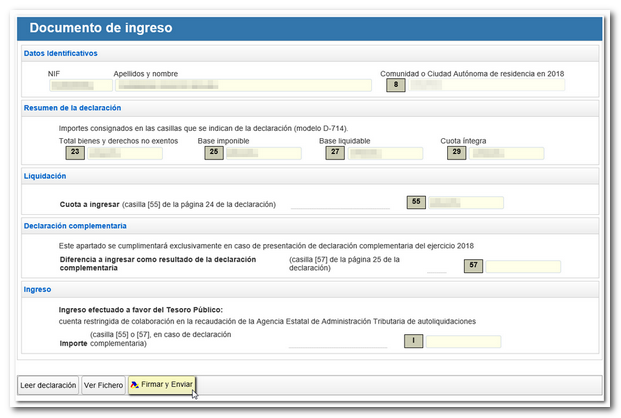The height and width of the screenshot is (418, 621).
Task: Focus the NIF input field
Action: tap(80, 86)
